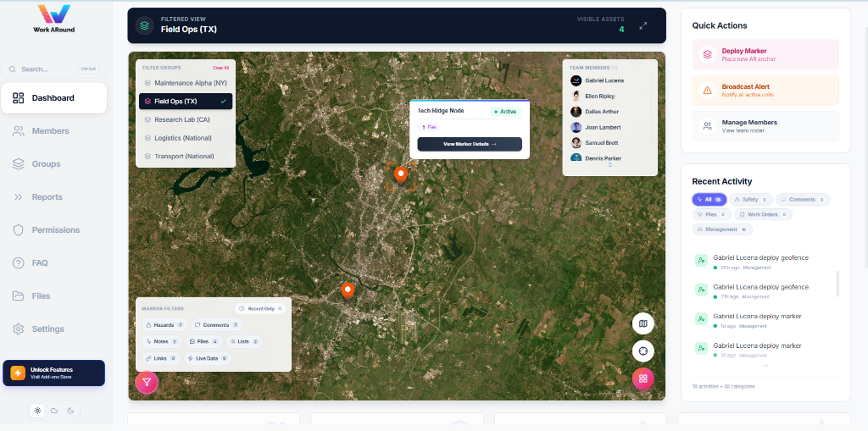Screen dimensions: 868x431
Task: Click the selected orange map marker
Action: [401, 175]
